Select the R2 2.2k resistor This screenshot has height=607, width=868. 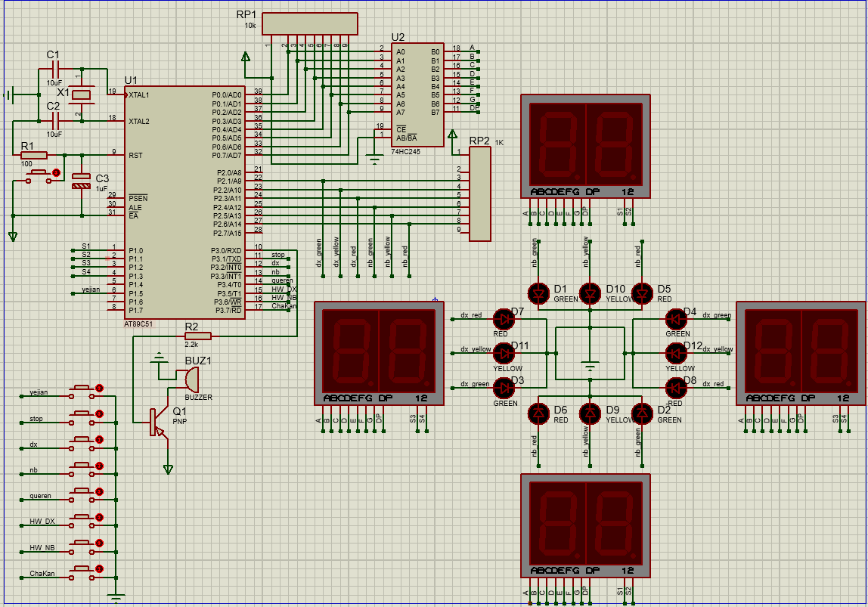tap(197, 336)
